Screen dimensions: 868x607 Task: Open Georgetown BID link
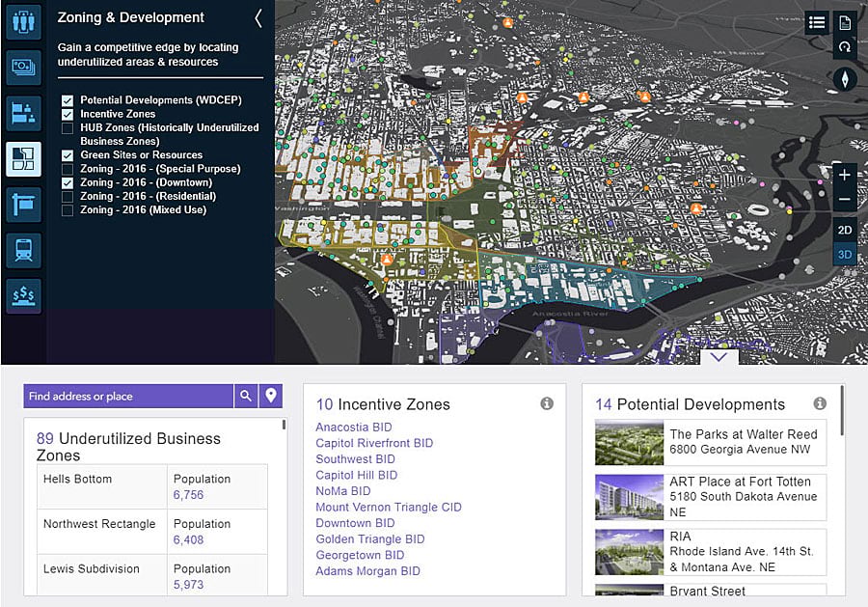pyautogui.click(x=360, y=555)
